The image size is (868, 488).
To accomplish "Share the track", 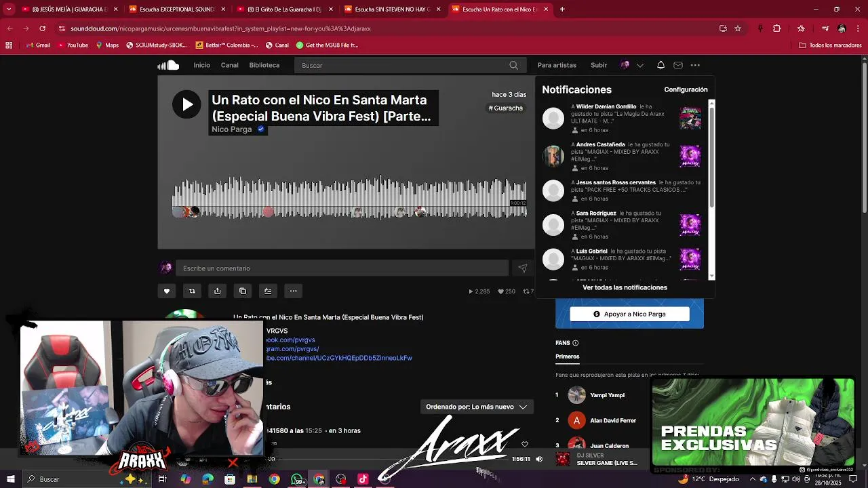I will [x=217, y=291].
